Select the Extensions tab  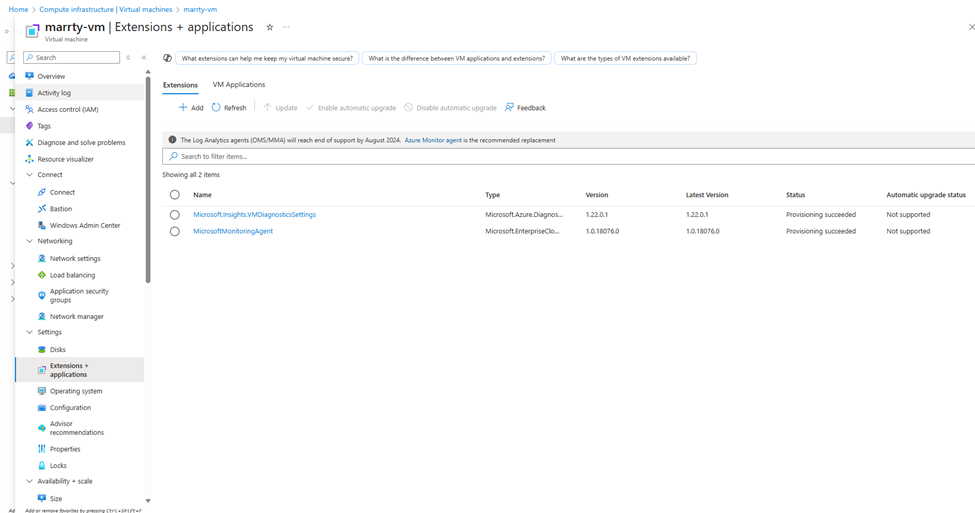181,85
